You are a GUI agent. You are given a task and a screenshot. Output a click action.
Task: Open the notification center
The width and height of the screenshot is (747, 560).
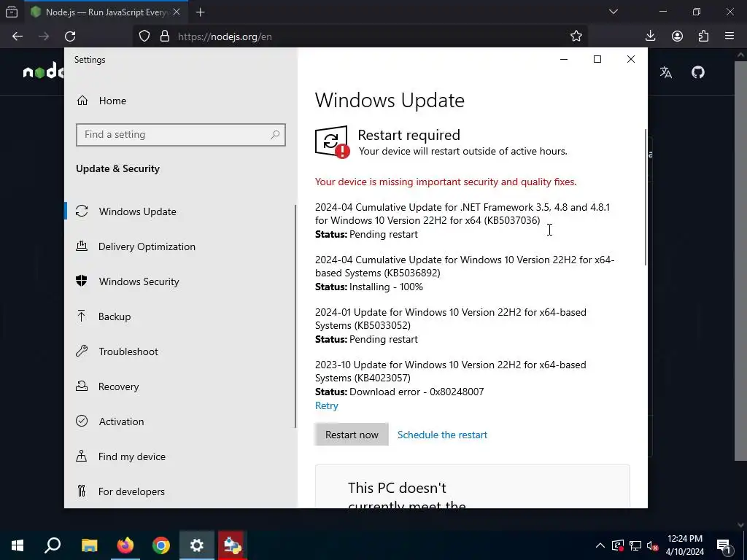pyautogui.click(x=724, y=545)
